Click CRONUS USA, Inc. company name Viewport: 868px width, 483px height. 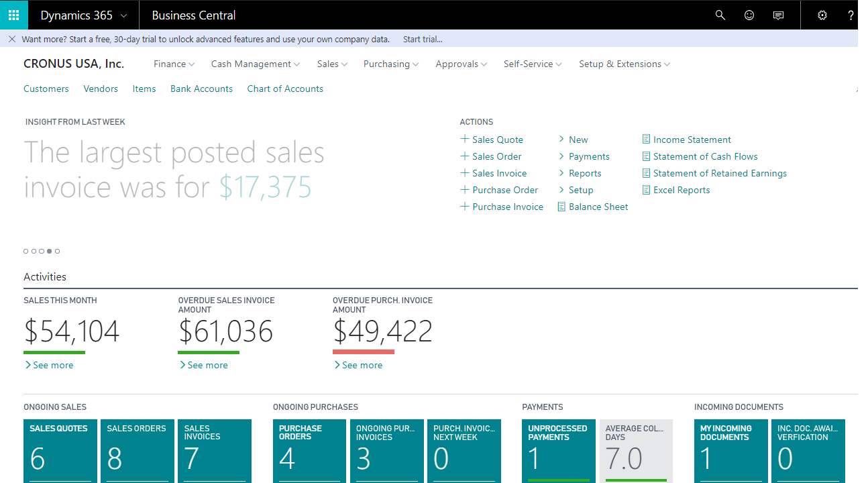74,64
